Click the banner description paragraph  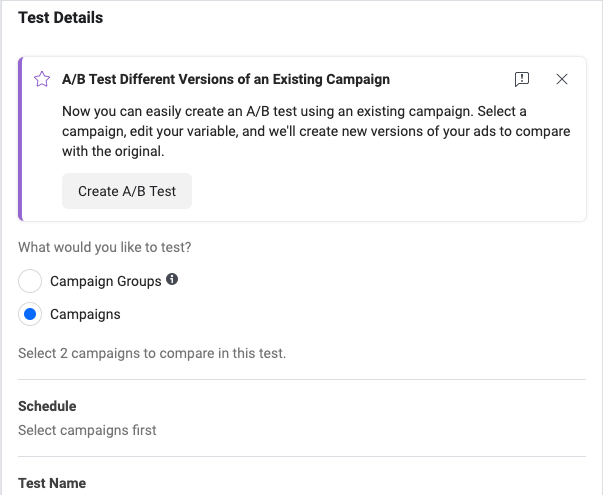point(300,131)
